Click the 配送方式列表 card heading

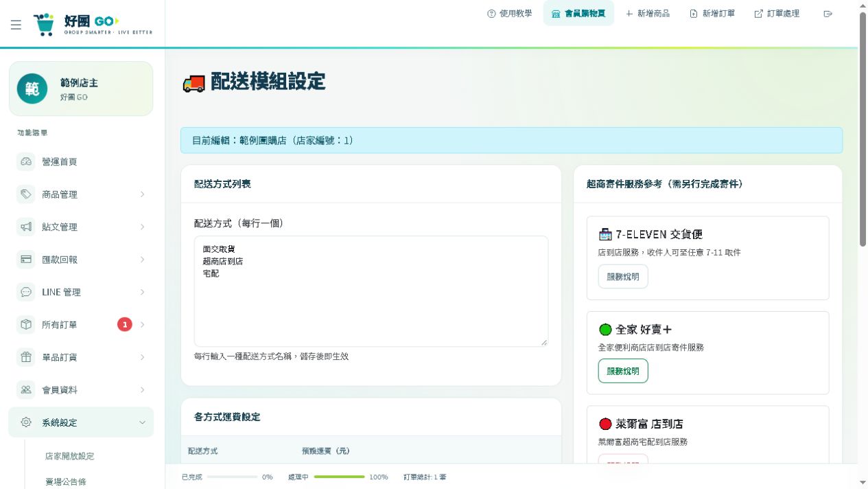[222, 184]
